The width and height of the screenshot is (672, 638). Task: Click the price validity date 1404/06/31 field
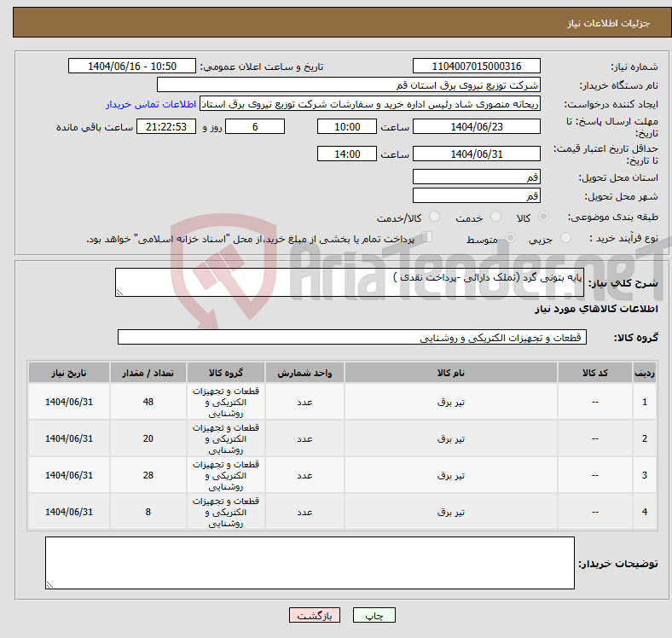click(476, 154)
